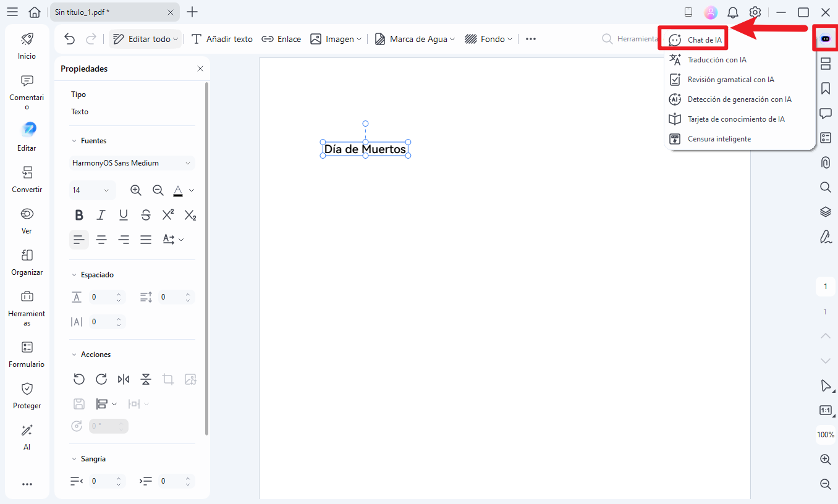Collapse the Espaciado section
The width and height of the screenshot is (838, 504).
(x=74, y=275)
